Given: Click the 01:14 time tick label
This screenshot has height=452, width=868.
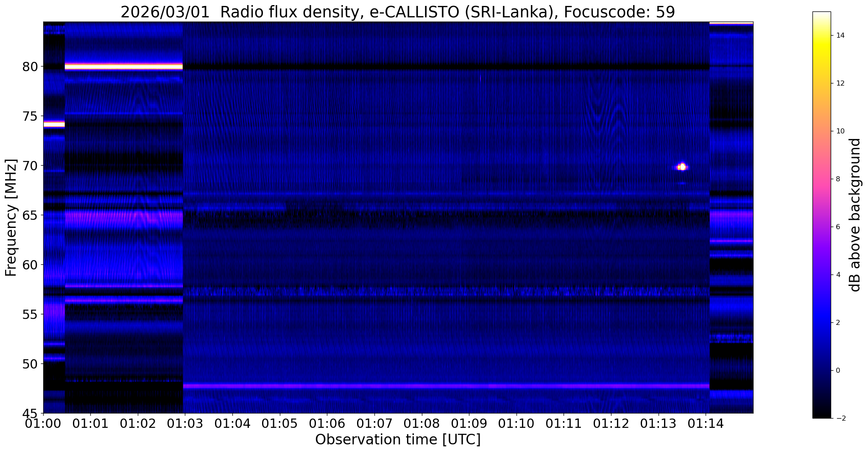Looking at the screenshot, I should click(706, 423).
